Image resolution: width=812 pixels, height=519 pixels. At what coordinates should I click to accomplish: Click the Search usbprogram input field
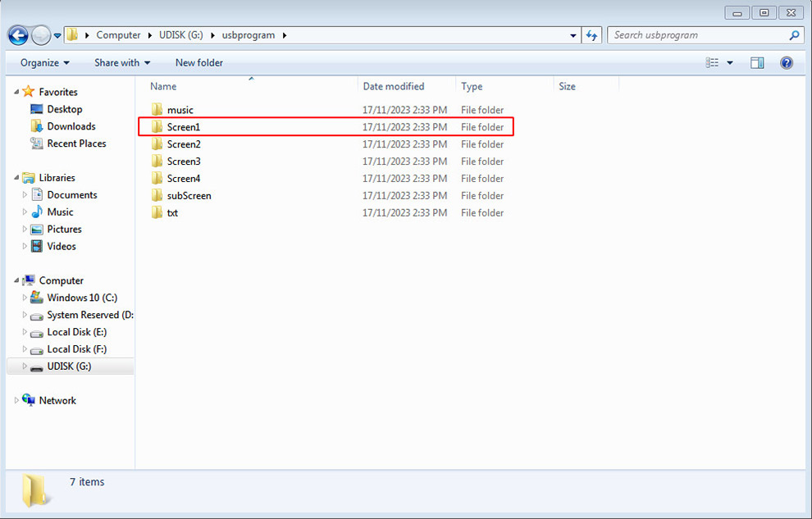pos(697,35)
